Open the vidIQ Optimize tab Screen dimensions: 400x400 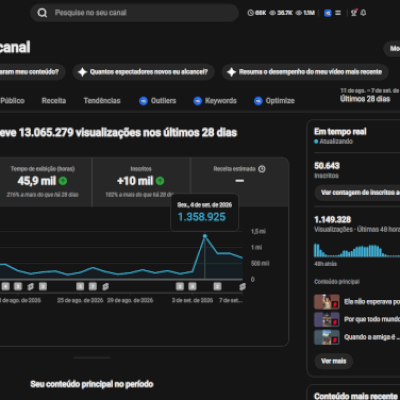pos(274,101)
